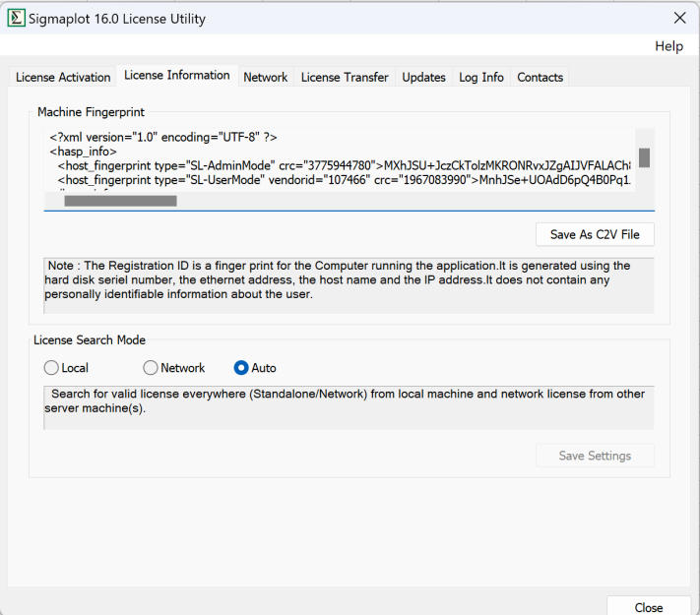This screenshot has height=615, width=700.
Task: Click the fingerprint vertical scrollbar thumb
Action: (644, 157)
